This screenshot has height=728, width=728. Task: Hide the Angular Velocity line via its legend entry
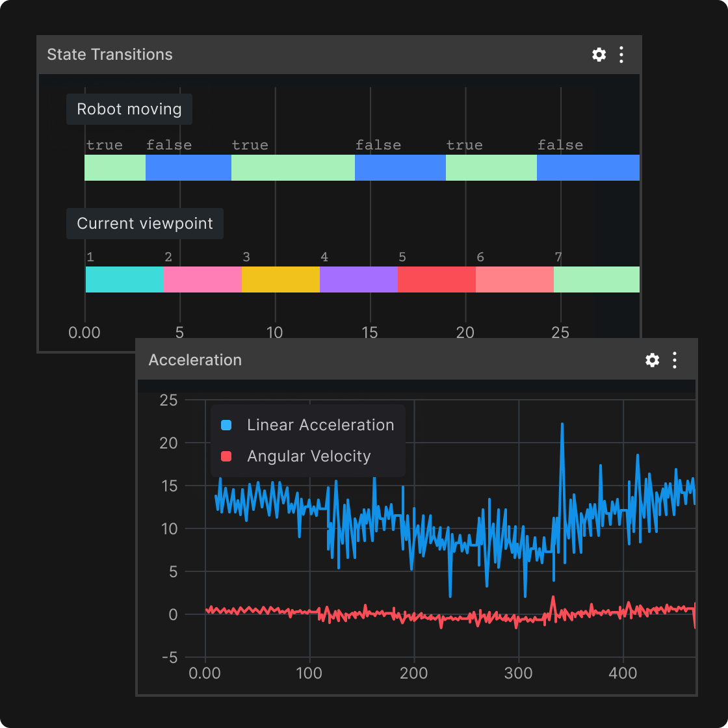[308, 456]
